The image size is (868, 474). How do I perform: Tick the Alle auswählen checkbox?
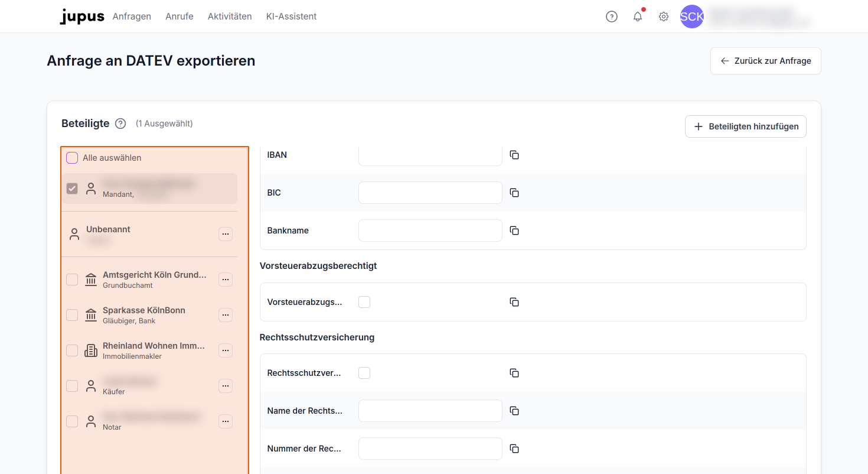[x=72, y=158]
